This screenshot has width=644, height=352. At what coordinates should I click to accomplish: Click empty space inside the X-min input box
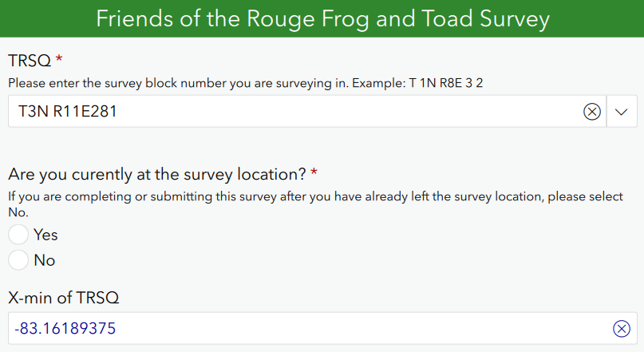pyautogui.click(x=359, y=328)
